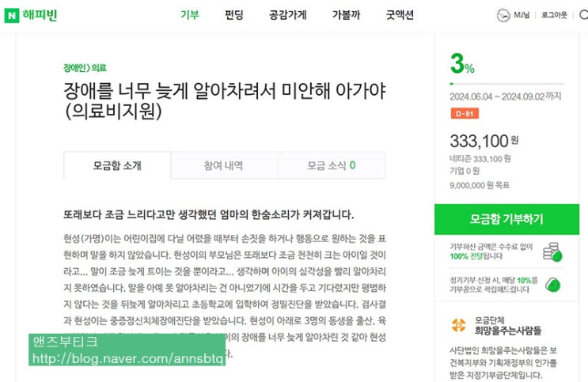Image resolution: width=588 pixels, height=382 pixels.
Task: Open the 펀딩 menu
Action: [x=234, y=15]
